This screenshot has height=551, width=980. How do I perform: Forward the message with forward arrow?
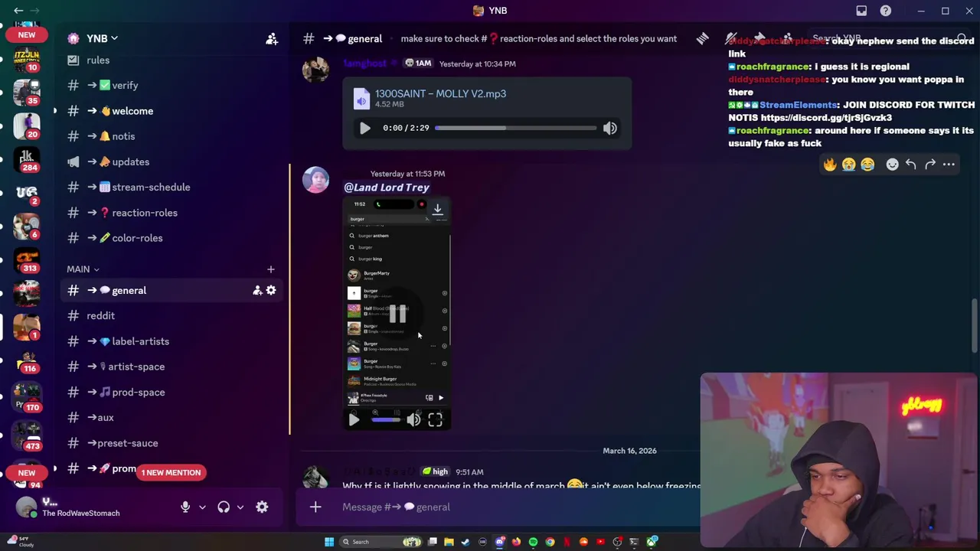tap(930, 164)
